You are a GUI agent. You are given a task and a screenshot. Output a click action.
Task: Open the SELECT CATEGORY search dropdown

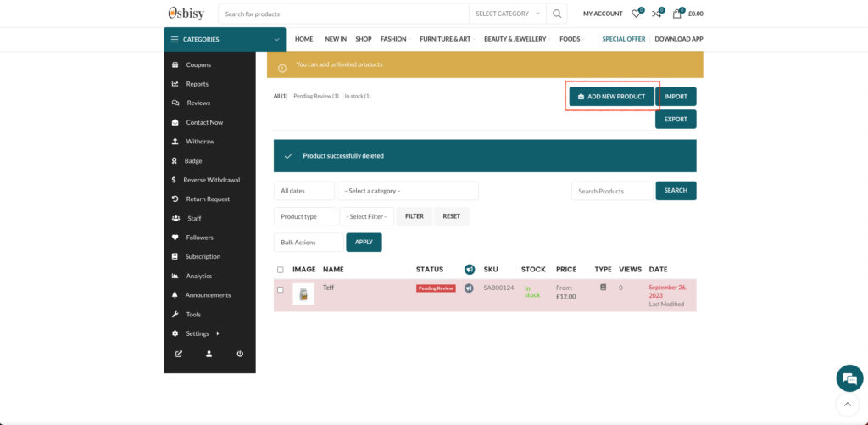coord(507,14)
